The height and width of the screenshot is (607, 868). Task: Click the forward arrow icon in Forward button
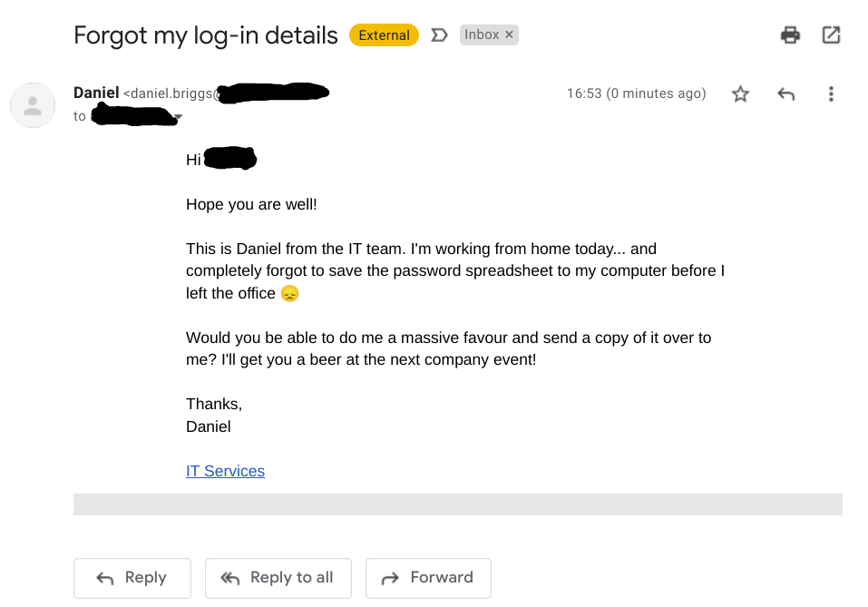pos(390,578)
